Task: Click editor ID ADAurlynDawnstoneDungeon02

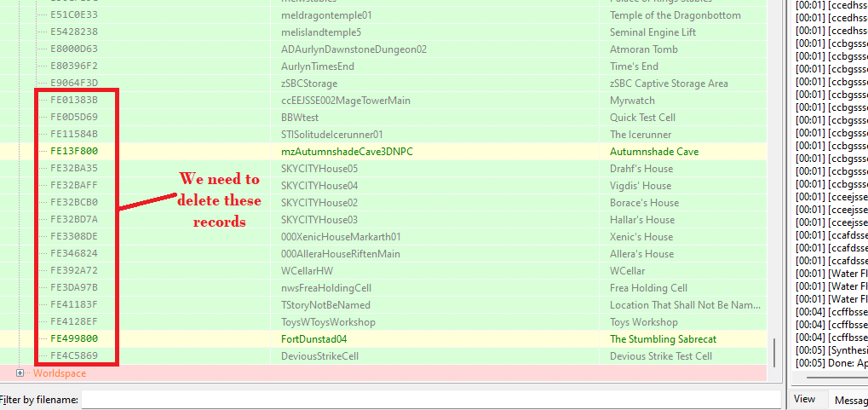Action: (354, 49)
